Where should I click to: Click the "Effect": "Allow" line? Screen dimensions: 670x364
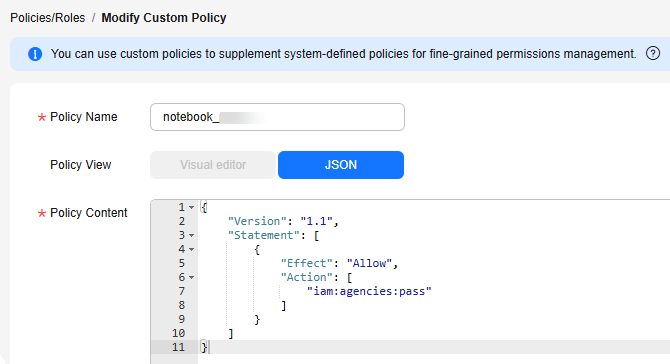339,263
